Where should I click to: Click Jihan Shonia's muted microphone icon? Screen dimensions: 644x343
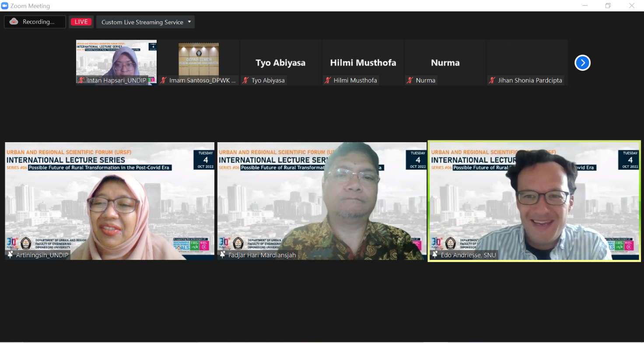click(x=492, y=80)
